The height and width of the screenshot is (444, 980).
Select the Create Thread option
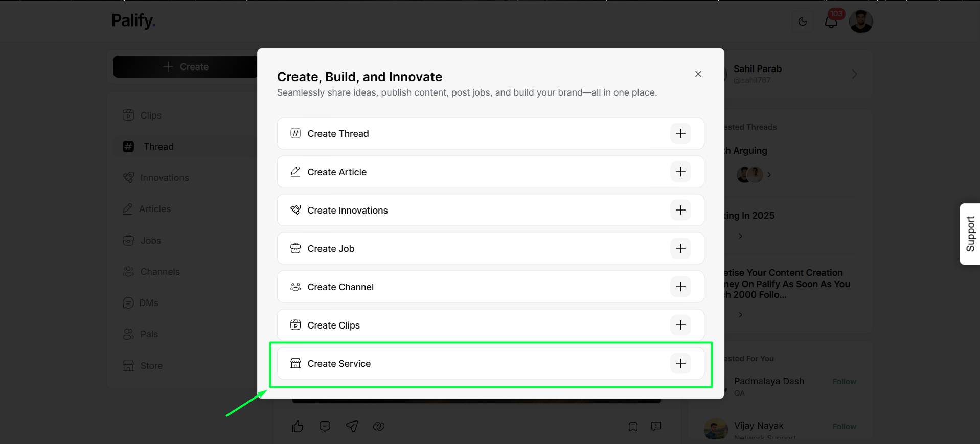tap(491, 133)
